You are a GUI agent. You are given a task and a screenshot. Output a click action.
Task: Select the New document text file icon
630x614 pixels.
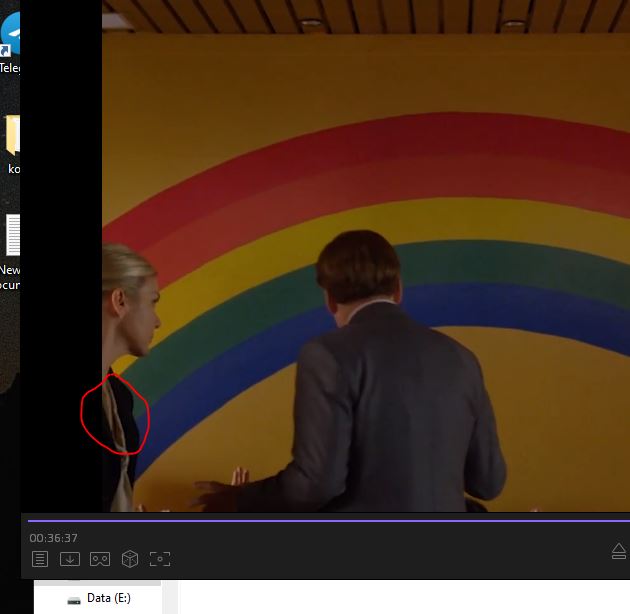(11, 237)
